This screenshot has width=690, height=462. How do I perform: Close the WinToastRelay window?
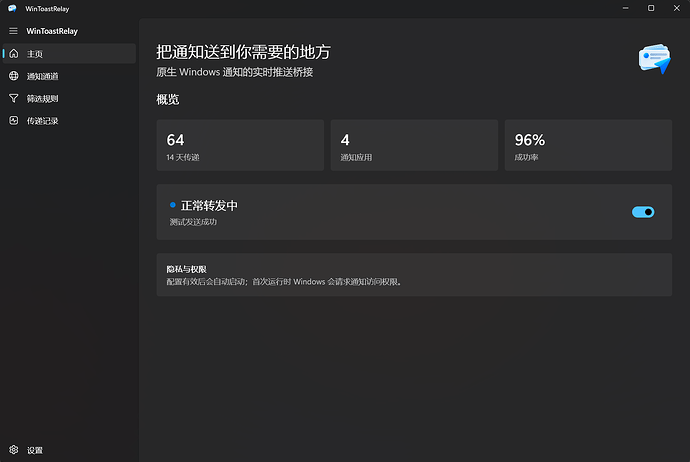coord(677,8)
